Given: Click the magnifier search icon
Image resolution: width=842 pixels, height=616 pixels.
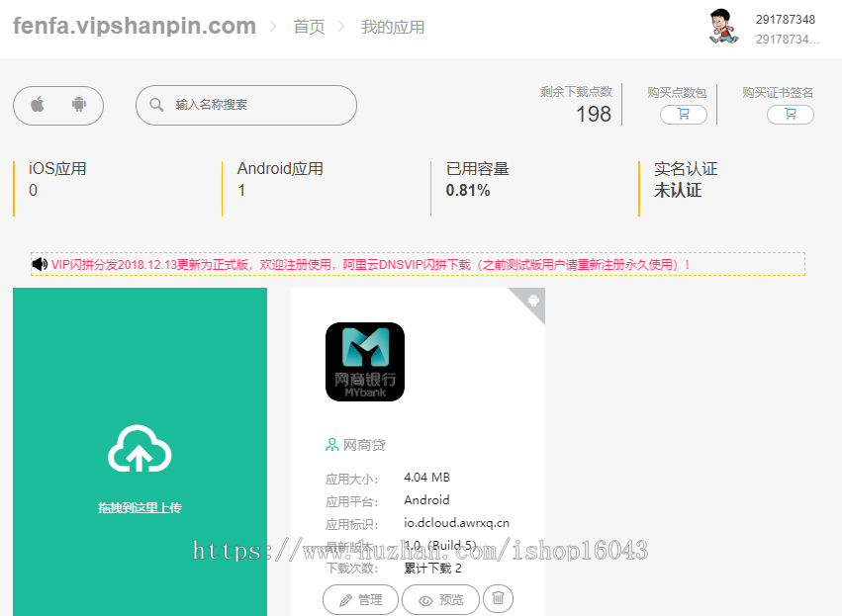Looking at the screenshot, I should (x=156, y=105).
